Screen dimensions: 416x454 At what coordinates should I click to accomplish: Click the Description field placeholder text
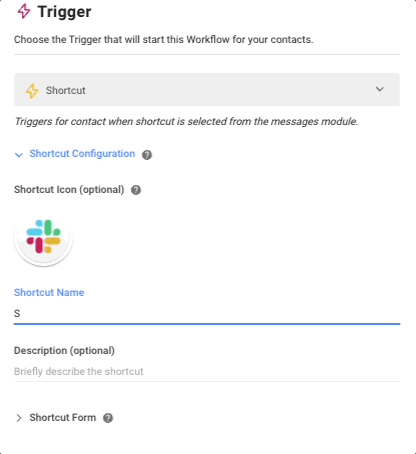pos(79,371)
